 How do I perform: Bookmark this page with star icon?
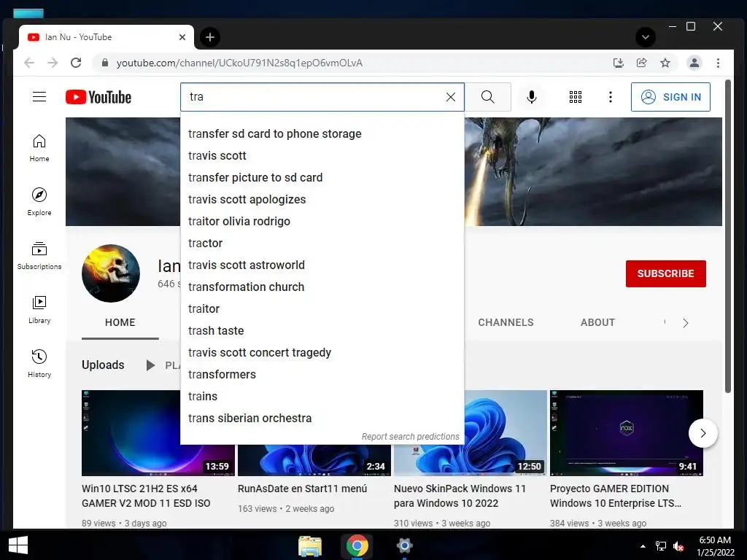665,63
